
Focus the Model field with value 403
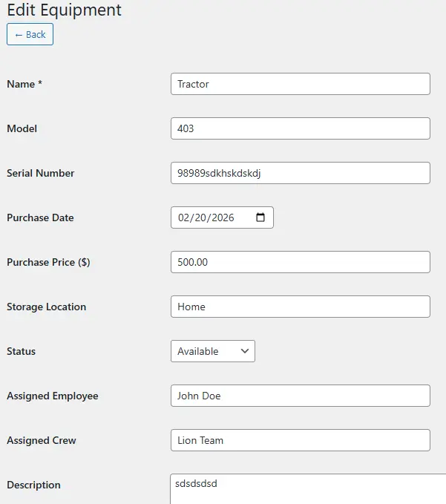point(300,128)
